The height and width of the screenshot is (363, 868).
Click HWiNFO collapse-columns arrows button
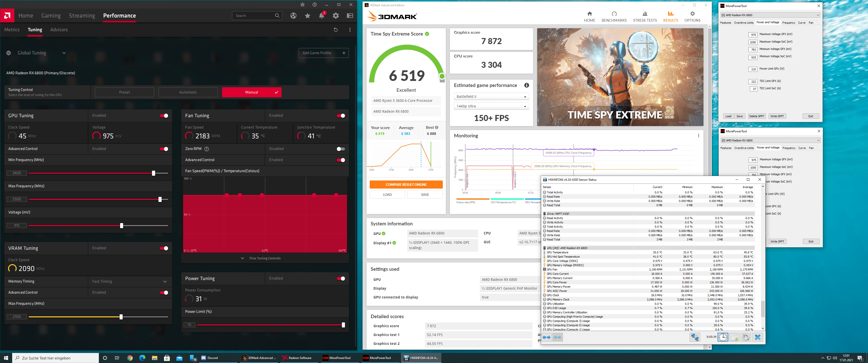point(558,337)
